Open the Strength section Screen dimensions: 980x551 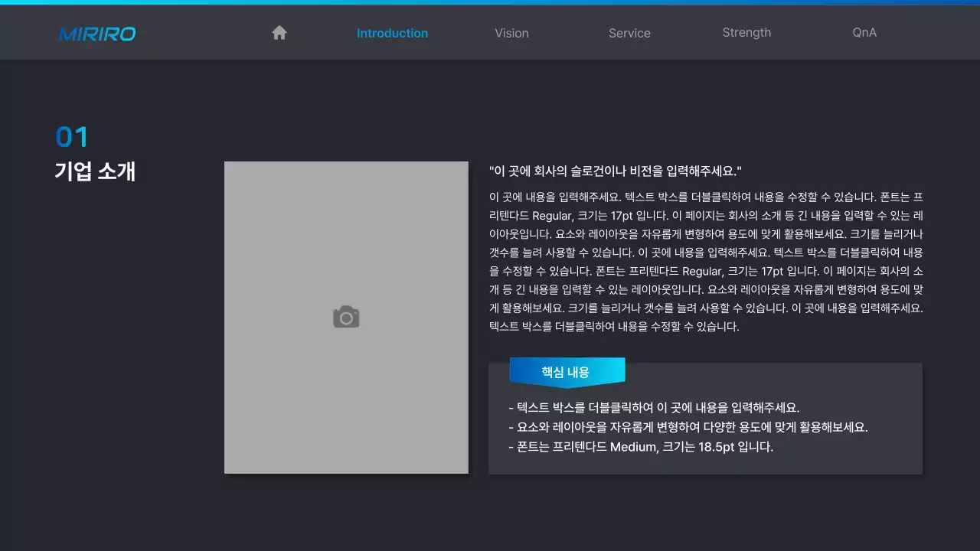(x=746, y=32)
